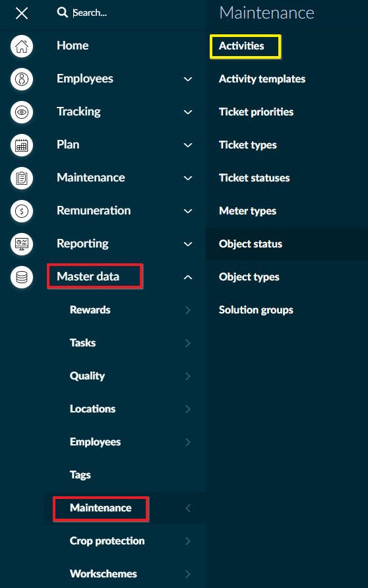Screen dimensions: 368x588
Task: Click the Tracking eye icon
Action: [22, 112]
